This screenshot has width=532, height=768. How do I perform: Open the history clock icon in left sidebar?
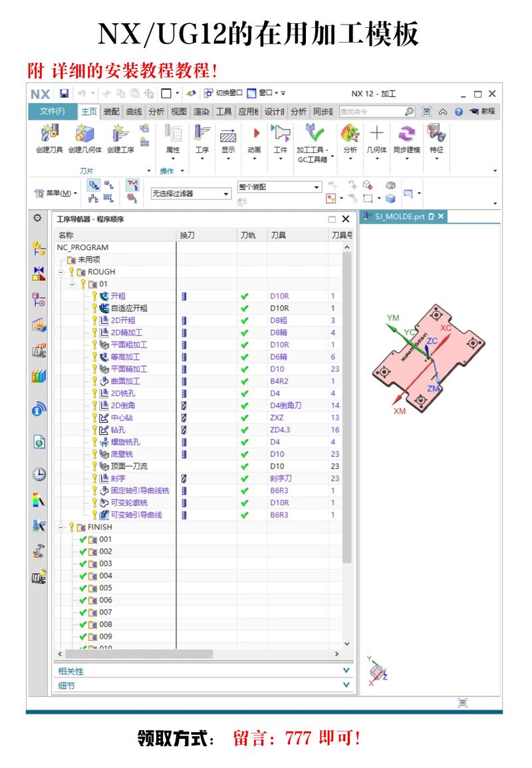click(x=39, y=474)
